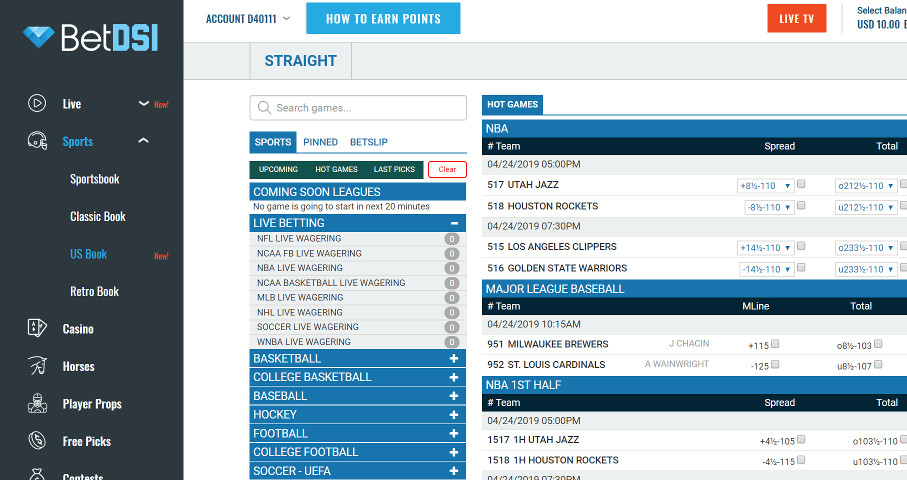Open NCAA Basketball Live Wagering link
This screenshot has width=907, height=480.
[x=331, y=283]
